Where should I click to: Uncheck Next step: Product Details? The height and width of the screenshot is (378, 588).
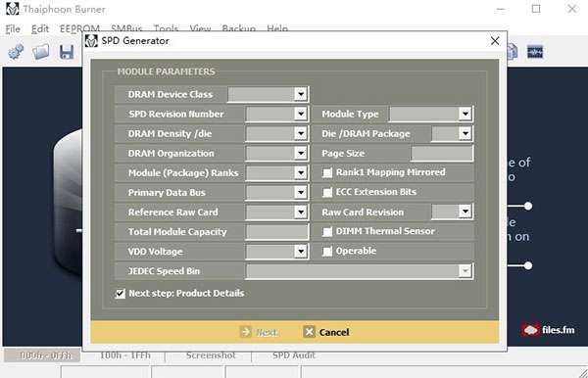coord(120,294)
